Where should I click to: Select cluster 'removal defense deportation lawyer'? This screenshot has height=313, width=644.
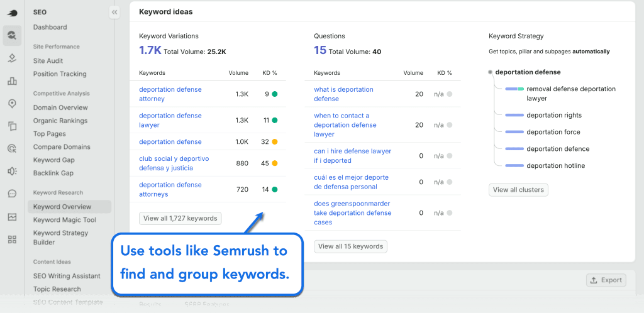point(571,94)
